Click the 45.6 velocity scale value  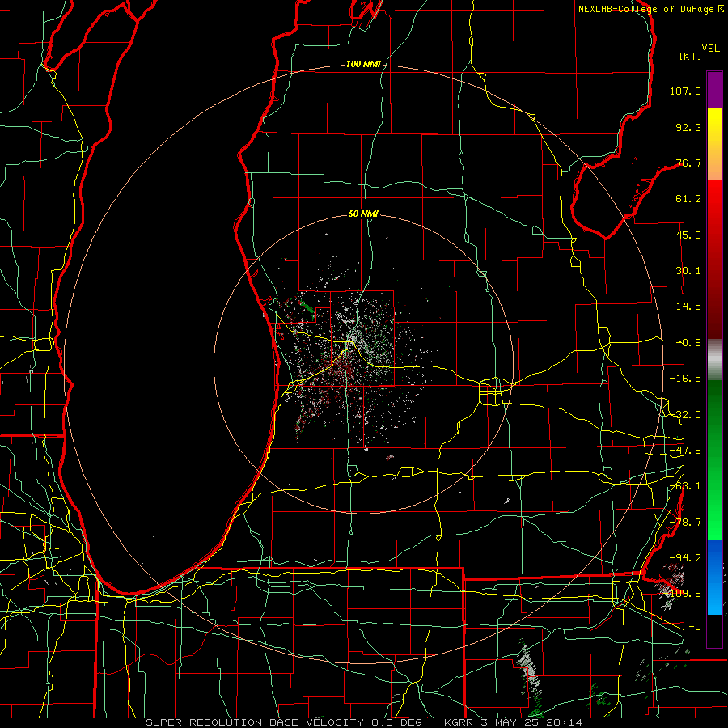click(x=688, y=235)
